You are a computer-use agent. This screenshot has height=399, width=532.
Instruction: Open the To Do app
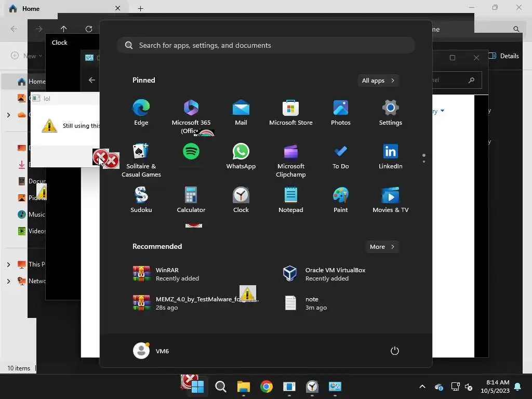point(341,156)
